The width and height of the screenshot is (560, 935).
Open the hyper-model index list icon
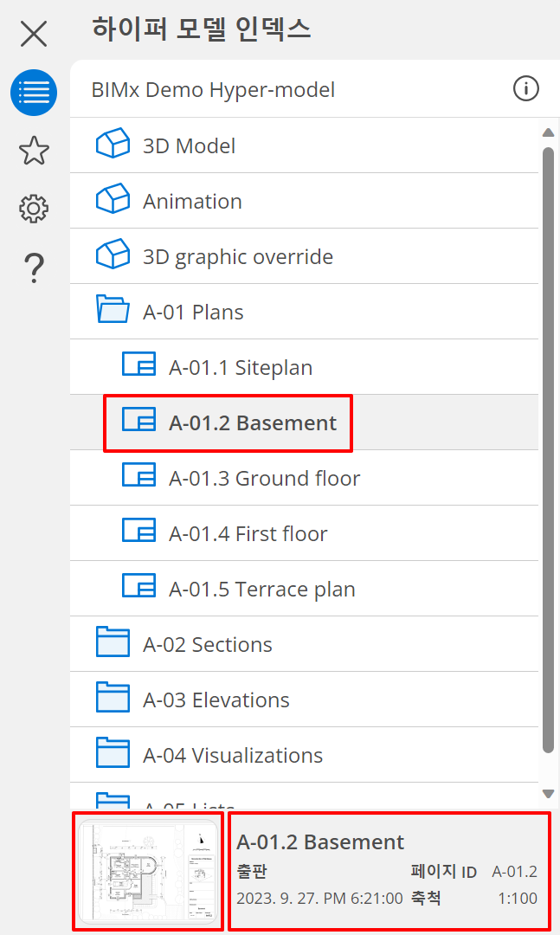(x=34, y=93)
